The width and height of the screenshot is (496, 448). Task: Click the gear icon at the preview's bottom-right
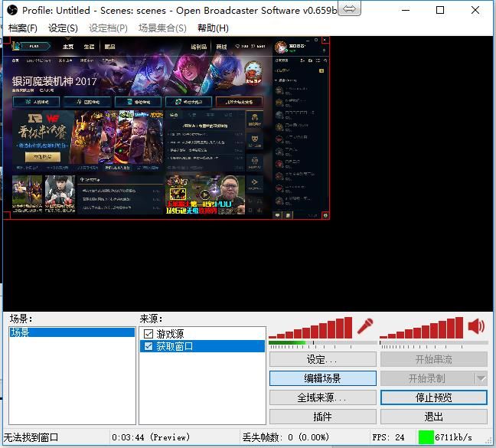coord(325,215)
